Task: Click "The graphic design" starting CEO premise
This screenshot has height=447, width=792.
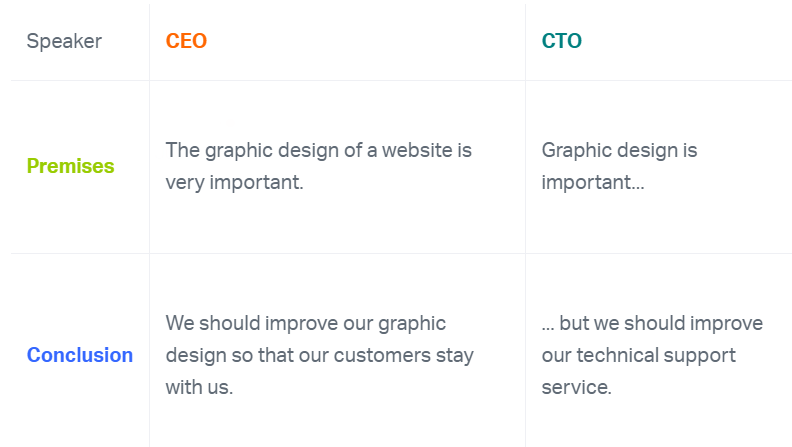Action: tap(239, 150)
